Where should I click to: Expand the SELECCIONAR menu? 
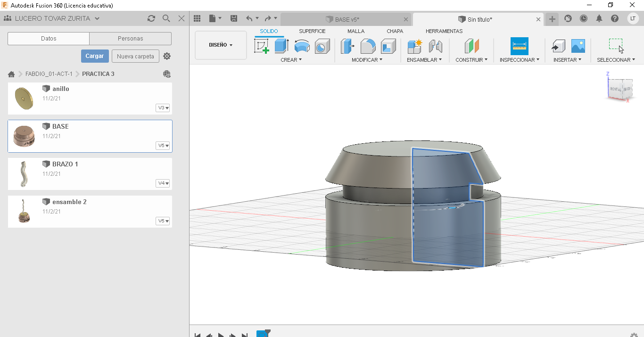616,60
